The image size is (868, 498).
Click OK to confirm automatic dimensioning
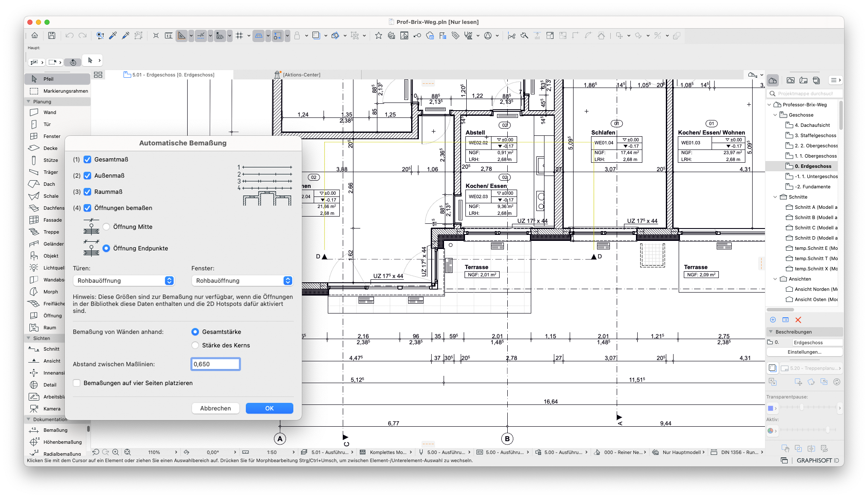click(x=270, y=408)
